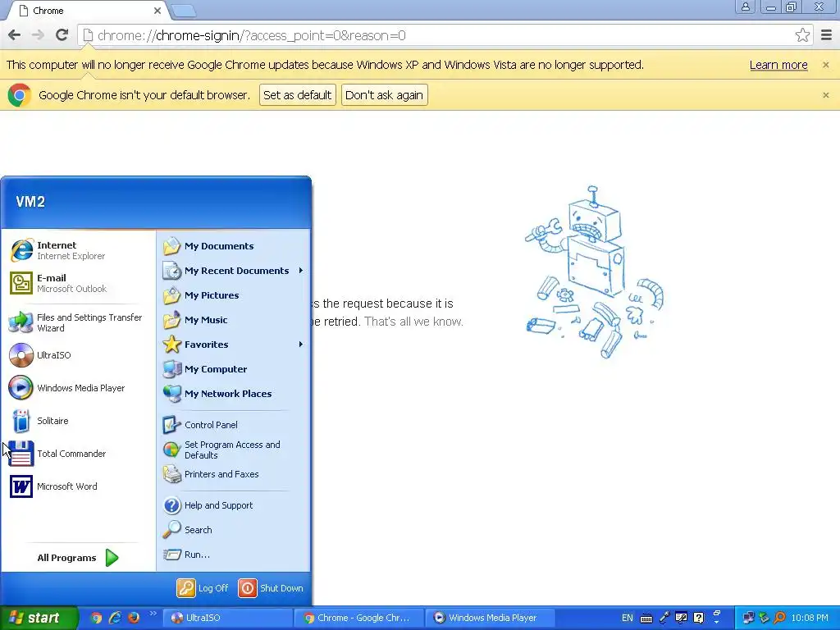Image resolution: width=840 pixels, height=630 pixels.
Task: Click the Shut Down button
Action: 271,587
